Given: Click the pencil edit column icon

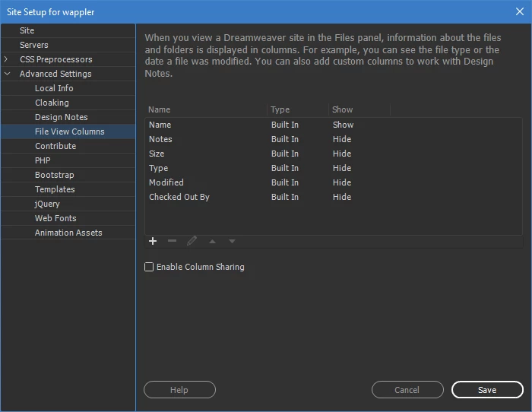Looking at the screenshot, I should 192,241.
